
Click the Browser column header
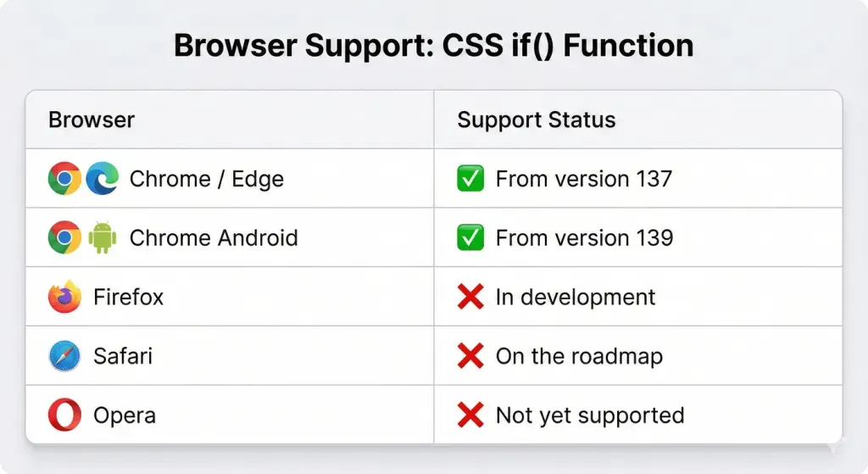tap(92, 120)
